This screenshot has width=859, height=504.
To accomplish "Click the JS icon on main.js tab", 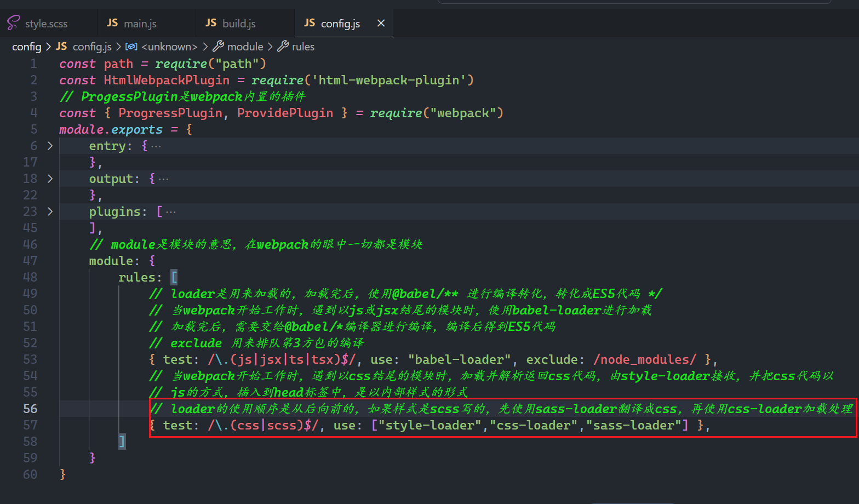I will tap(112, 23).
